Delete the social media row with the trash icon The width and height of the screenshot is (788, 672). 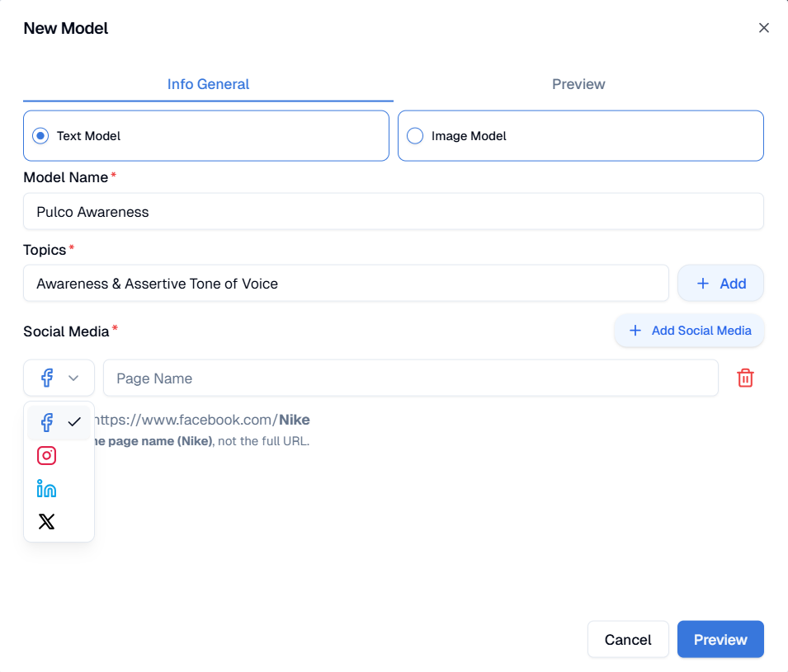(x=745, y=378)
